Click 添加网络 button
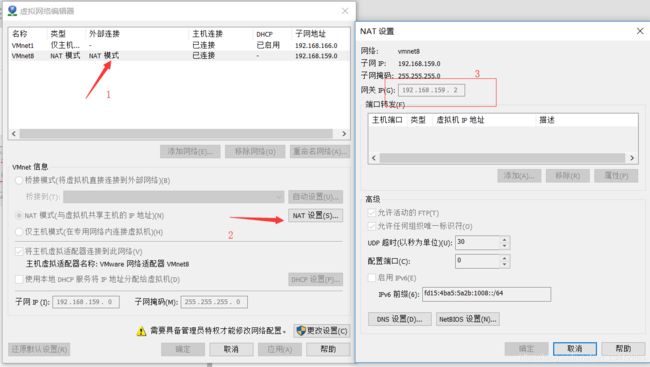The width and height of the screenshot is (650, 367). coord(190,151)
